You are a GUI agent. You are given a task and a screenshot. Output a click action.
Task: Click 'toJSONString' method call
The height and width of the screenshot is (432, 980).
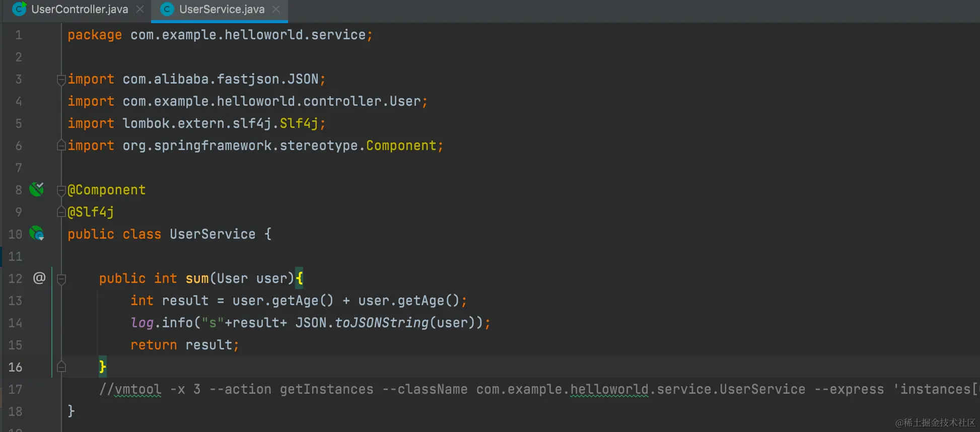382,323
